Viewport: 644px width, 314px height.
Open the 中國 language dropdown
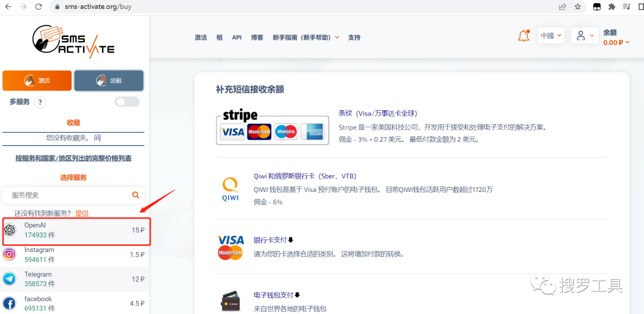coord(551,36)
